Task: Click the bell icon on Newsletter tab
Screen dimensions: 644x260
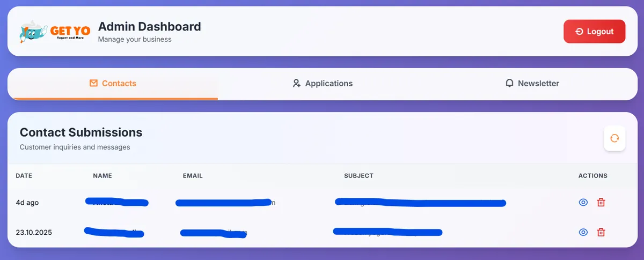Action: [x=509, y=84]
